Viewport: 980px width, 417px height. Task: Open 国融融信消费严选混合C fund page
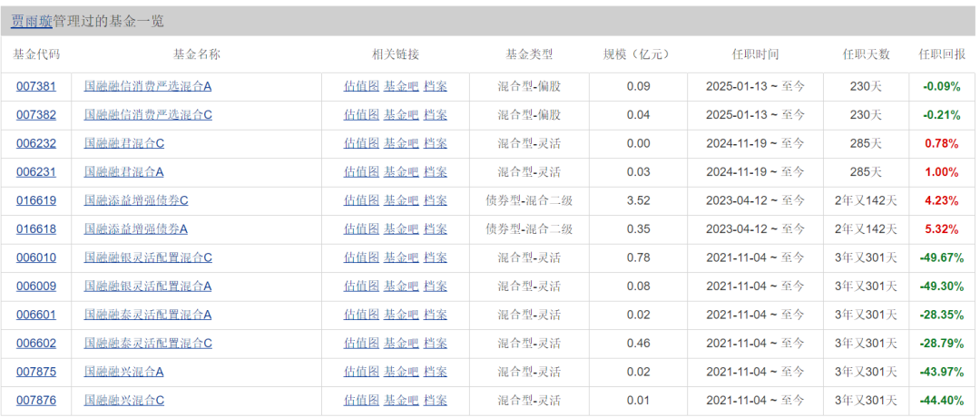(x=148, y=115)
